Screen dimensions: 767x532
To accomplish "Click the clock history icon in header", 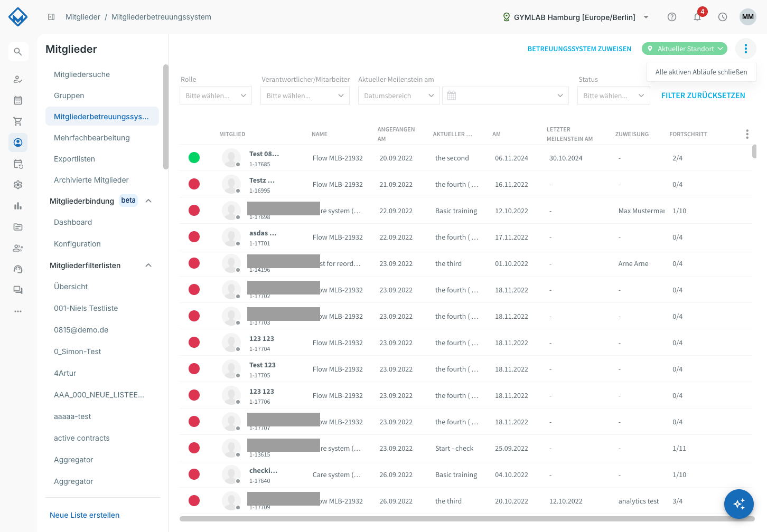I will [x=723, y=17].
